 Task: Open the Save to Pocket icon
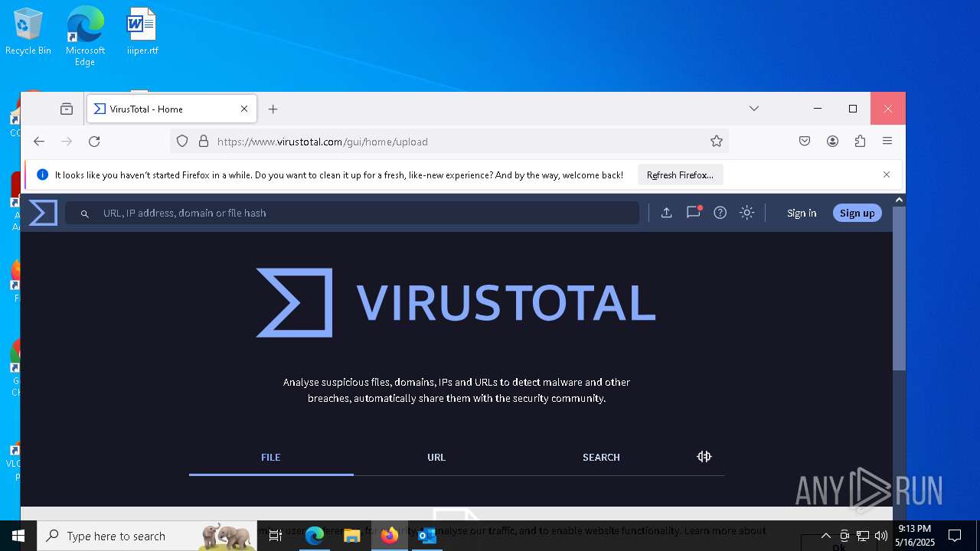point(805,142)
